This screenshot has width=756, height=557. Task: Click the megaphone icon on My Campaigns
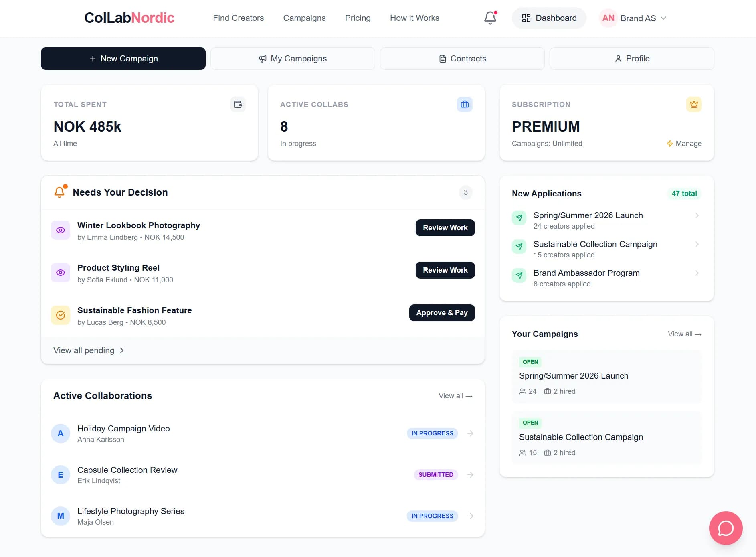263,59
